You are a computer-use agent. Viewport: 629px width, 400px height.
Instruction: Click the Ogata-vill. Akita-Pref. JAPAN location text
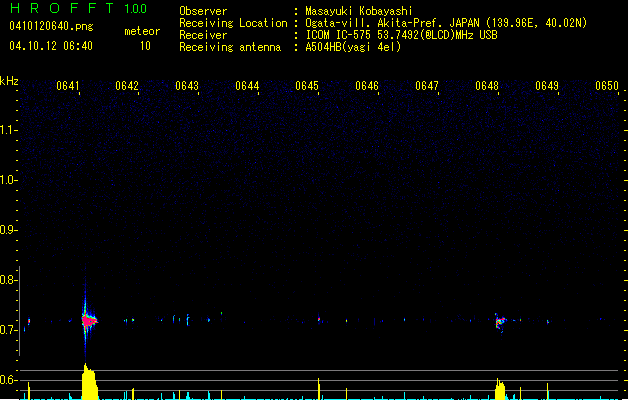(446, 23)
